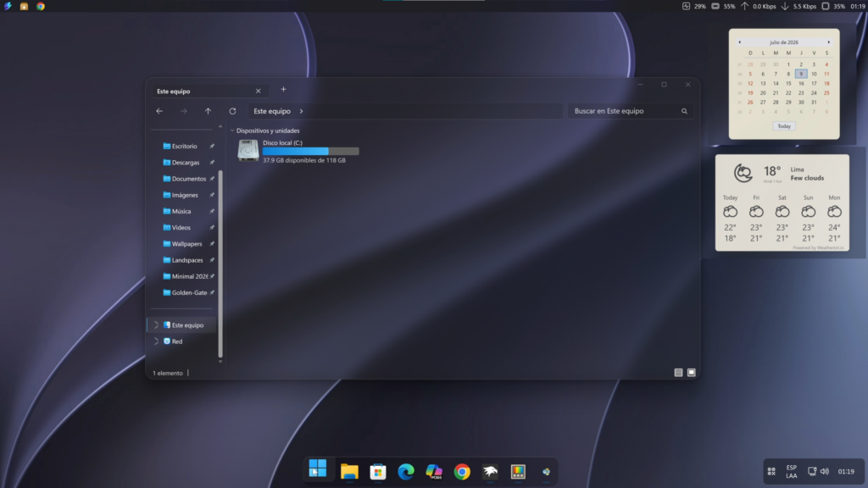The width and height of the screenshot is (868, 488).
Task: Click the 5.5 Kbps download speed indicator
Action: point(798,6)
